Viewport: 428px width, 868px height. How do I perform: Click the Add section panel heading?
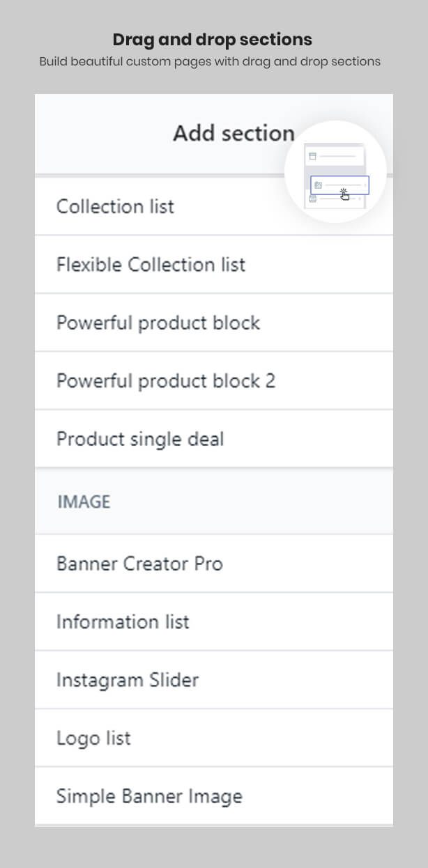tap(234, 133)
